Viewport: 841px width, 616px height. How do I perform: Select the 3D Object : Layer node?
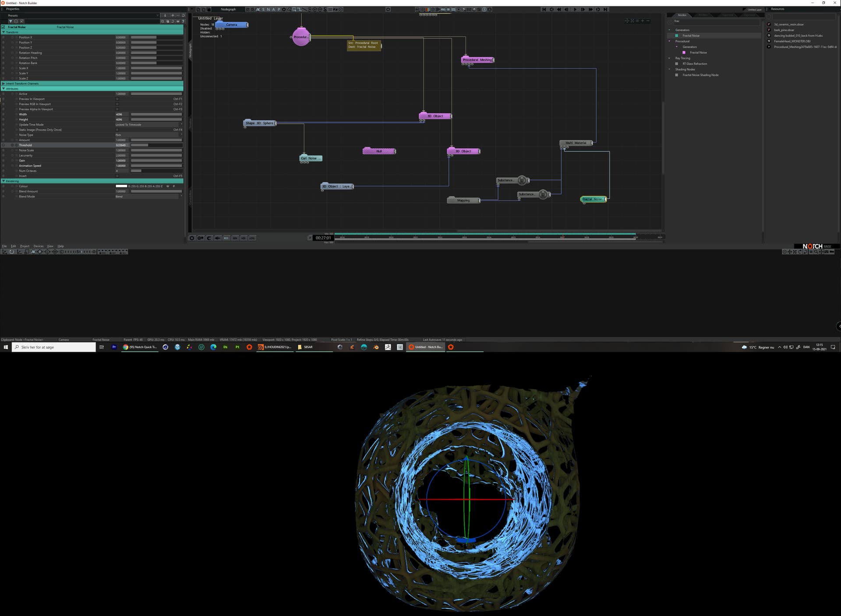[x=337, y=186]
